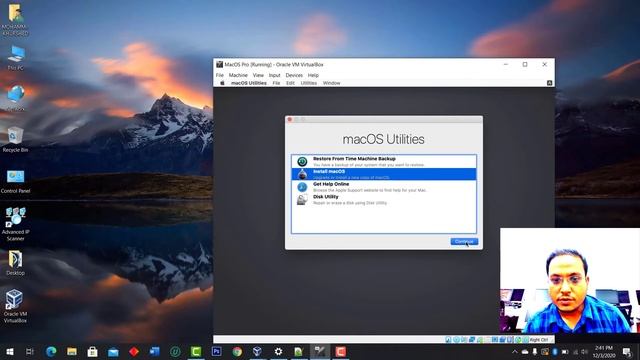Viewport: 640px width, 360px height.
Task: Show hidden system tray icons
Action: pos(515,351)
